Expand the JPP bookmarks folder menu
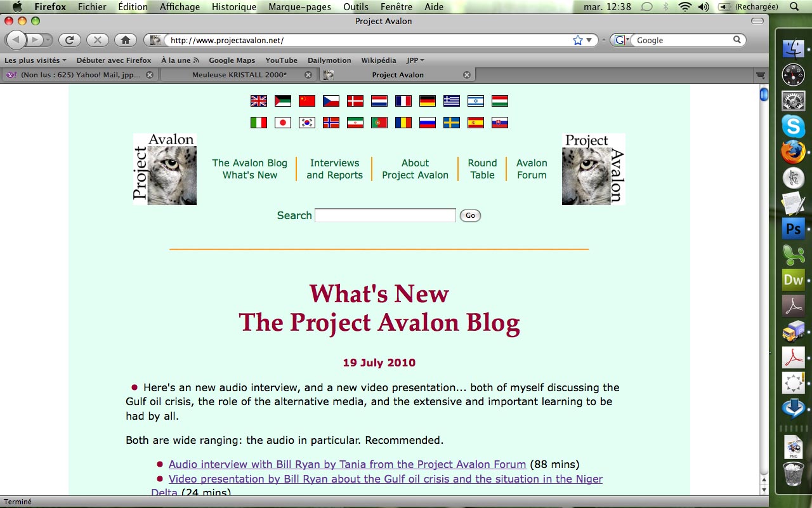The height and width of the screenshot is (508, 812). 414,60
